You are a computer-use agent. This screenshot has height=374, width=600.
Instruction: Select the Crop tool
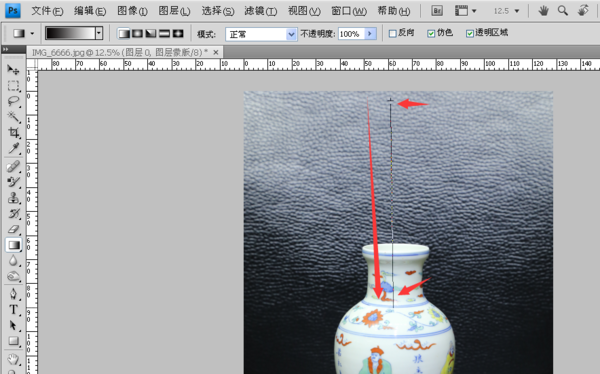13,132
